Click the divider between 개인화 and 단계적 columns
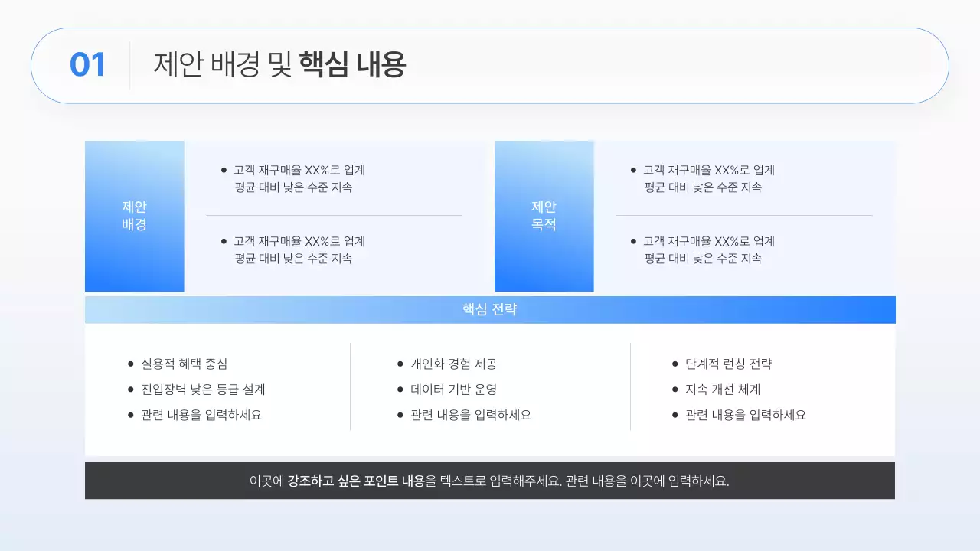 [630, 386]
